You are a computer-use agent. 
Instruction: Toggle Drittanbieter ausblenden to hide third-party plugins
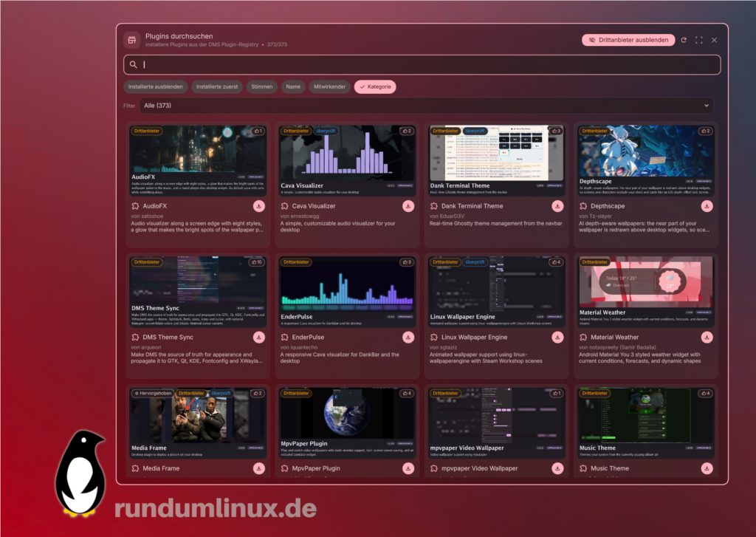(x=628, y=40)
